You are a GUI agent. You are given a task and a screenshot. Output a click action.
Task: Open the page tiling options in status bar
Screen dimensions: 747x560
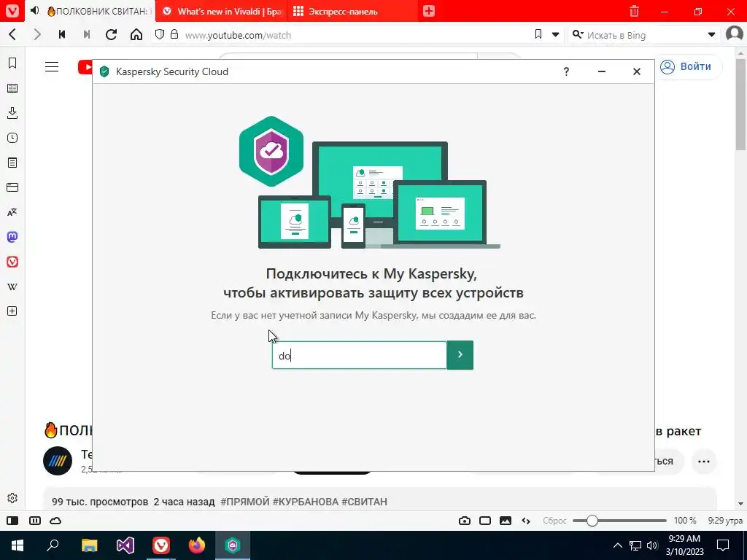(x=485, y=521)
